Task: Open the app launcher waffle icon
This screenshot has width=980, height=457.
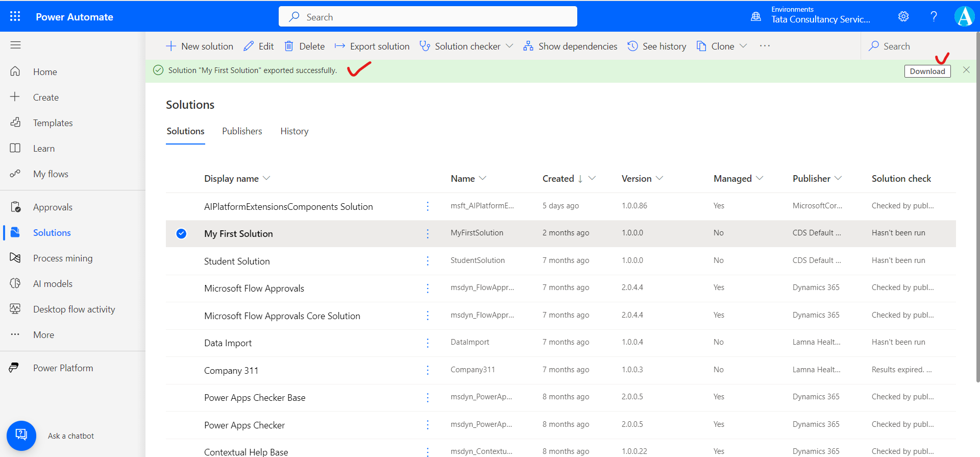Action: point(15,16)
